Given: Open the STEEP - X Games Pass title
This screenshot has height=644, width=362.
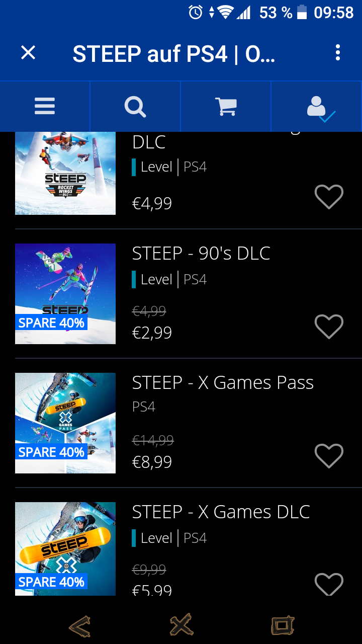Looking at the screenshot, I should pyautogui.click(x=223, y=383).
